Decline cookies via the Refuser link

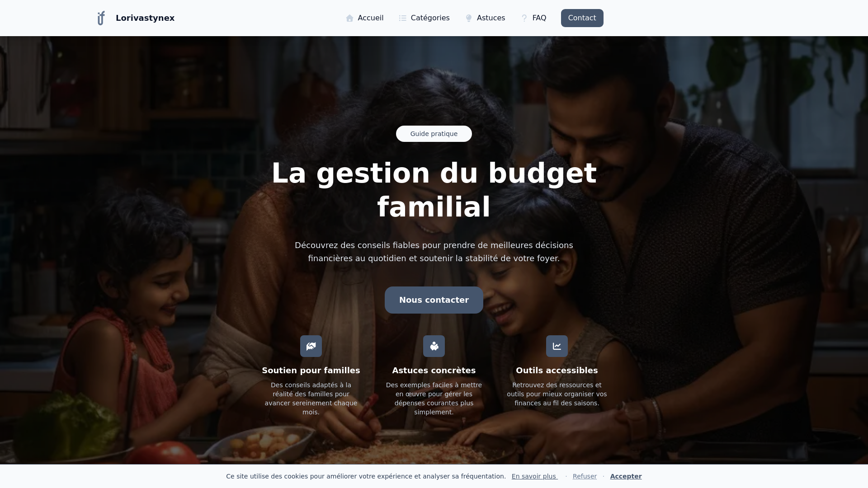point(585,476)
